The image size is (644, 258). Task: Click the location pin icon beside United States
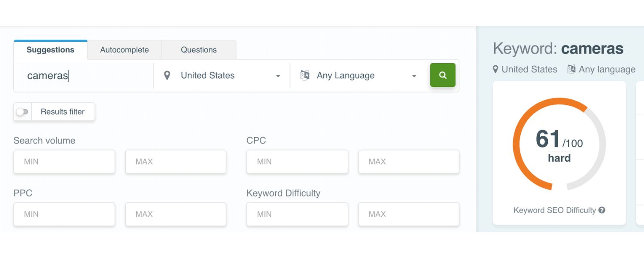[x=167, y=75]
